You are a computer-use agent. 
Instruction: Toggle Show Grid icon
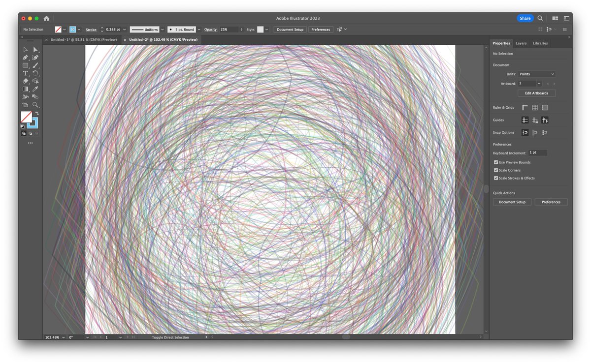click(535, 107)
